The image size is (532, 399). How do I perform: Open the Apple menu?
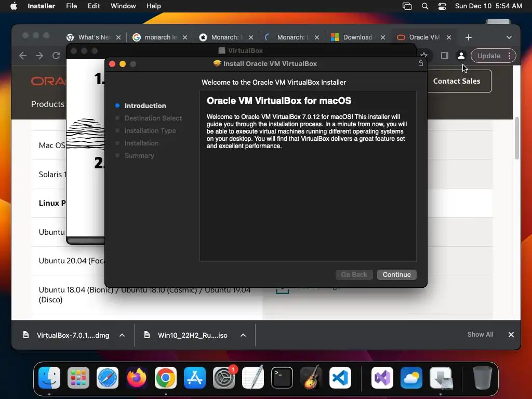pos(13,6)
